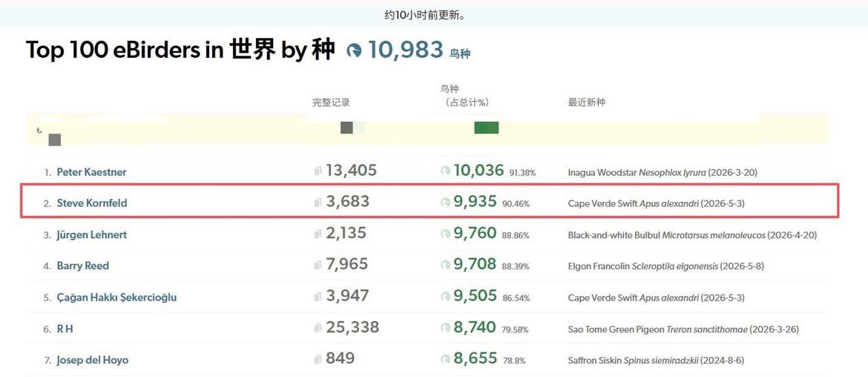Click the checklist icon beside 3,947
This screenshot has width=868, height=377.
click(318, 297)
